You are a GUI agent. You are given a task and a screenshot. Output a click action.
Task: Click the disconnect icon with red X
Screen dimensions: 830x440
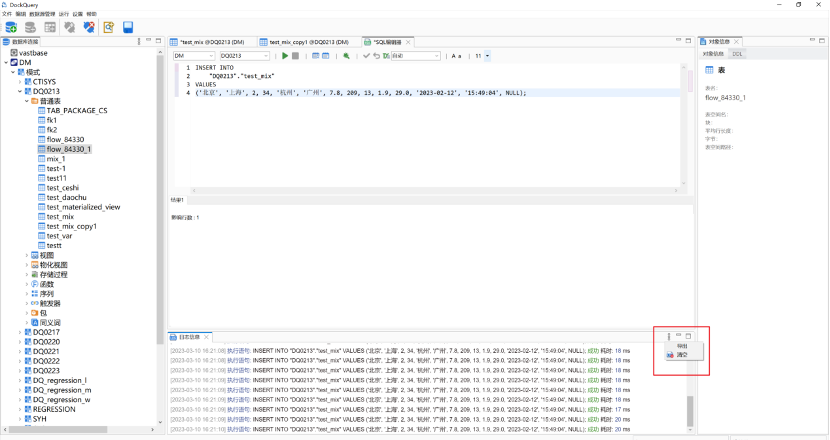[x=89, y=27]
